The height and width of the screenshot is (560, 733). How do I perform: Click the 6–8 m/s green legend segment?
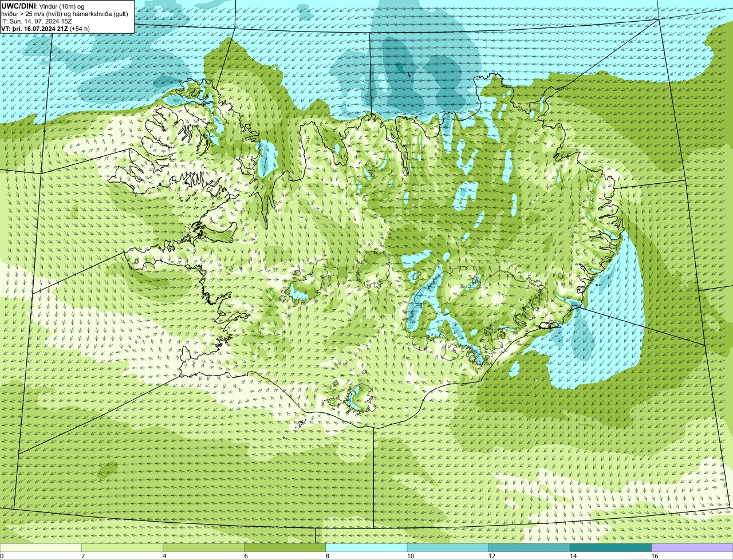[285, 547]
